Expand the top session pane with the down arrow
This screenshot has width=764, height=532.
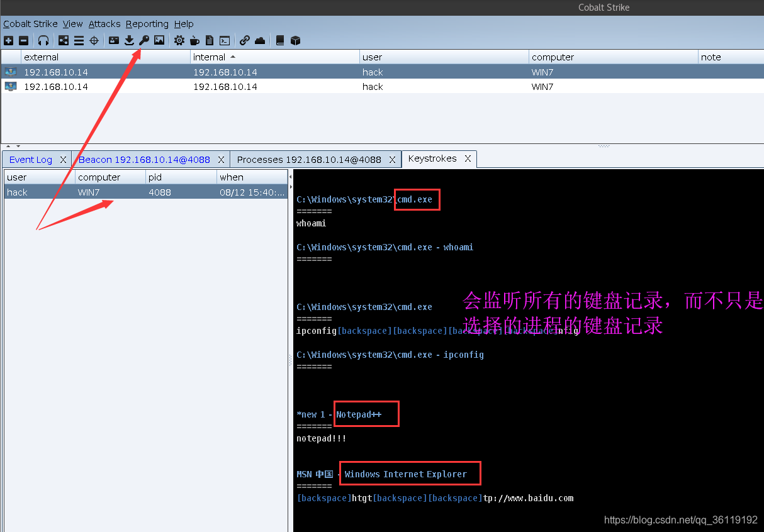pos(18,147)
